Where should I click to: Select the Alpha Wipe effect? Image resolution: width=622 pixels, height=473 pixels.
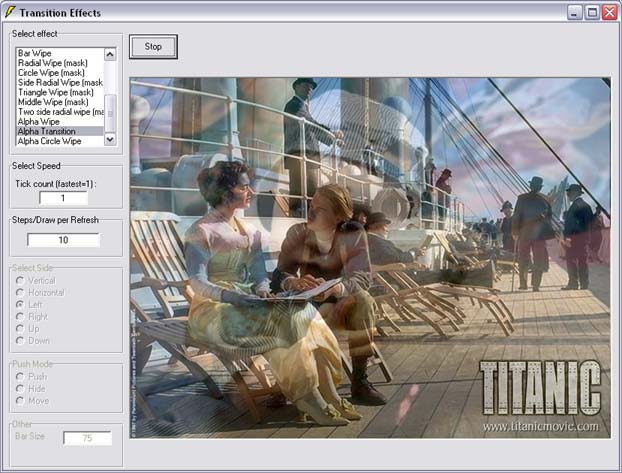coord(39,121)
